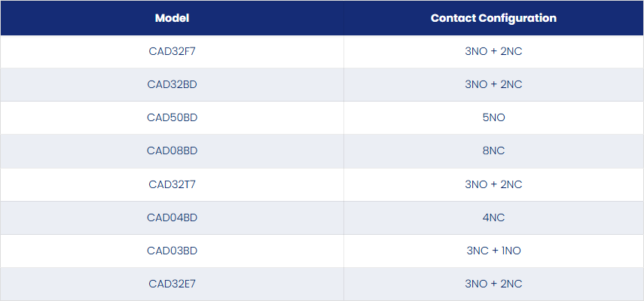Click the configuration value for CAD32E7
Viewport: 644px width, 301px height.
coord(493,284)
